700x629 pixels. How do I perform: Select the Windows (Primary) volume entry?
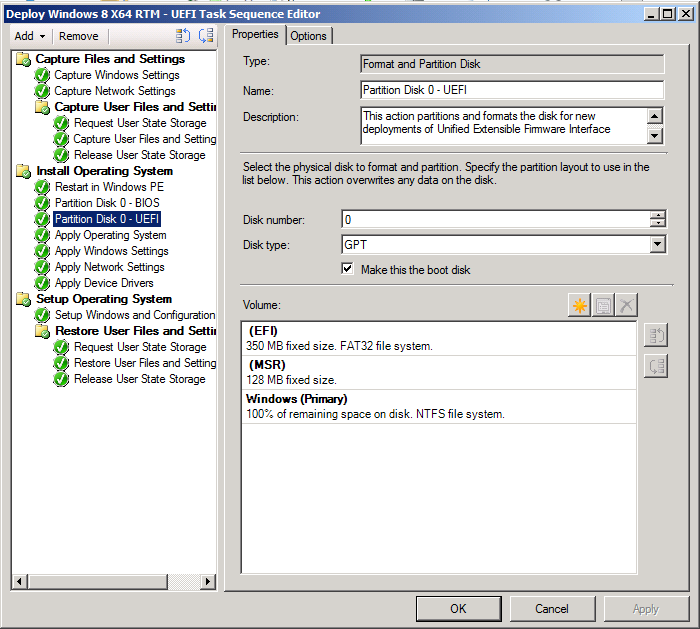click(x=439, y=406)
